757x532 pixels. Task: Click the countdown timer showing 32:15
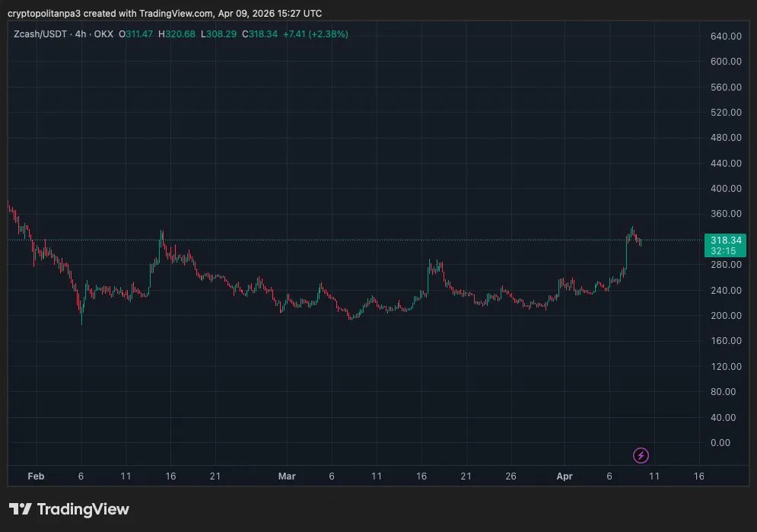coord(724,250)
